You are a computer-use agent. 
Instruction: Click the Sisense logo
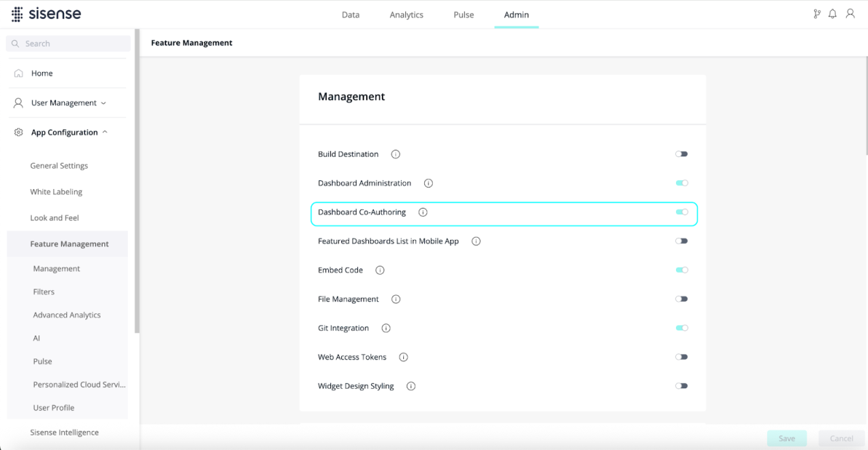point(47,14)
